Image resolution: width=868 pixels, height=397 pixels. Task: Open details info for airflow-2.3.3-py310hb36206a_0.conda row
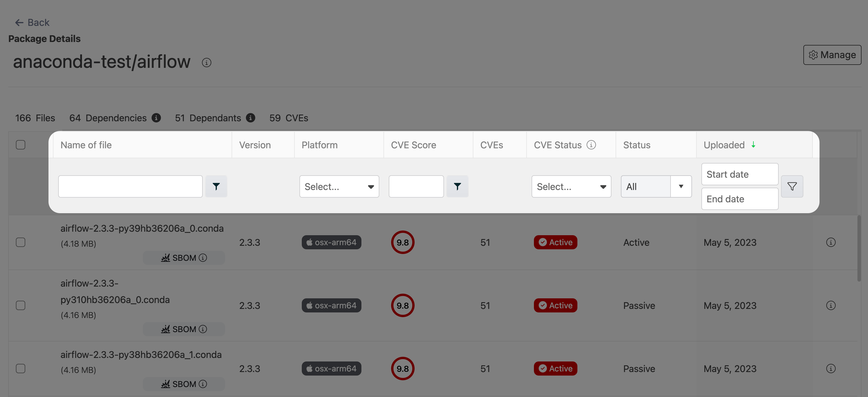click(x=831, y=305)
